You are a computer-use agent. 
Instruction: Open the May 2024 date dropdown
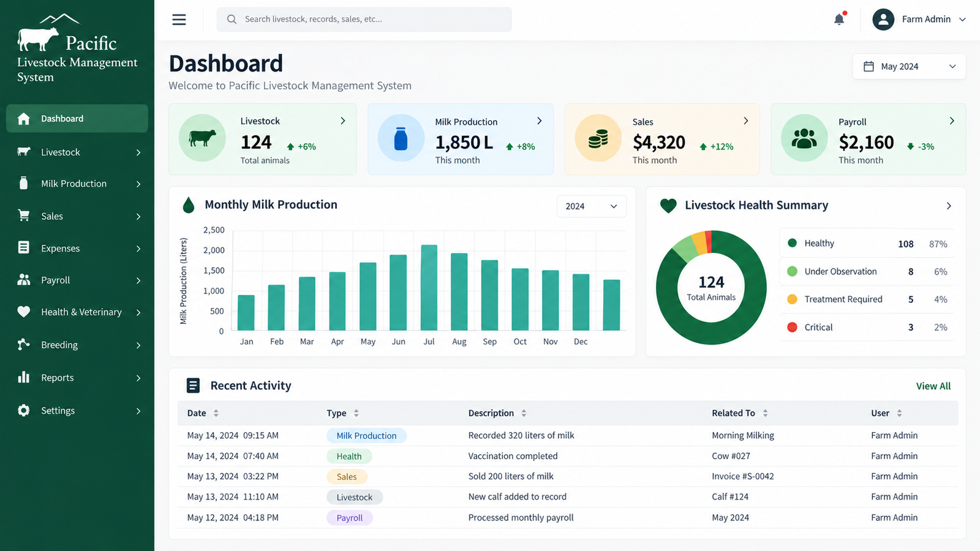click(909, 66)
